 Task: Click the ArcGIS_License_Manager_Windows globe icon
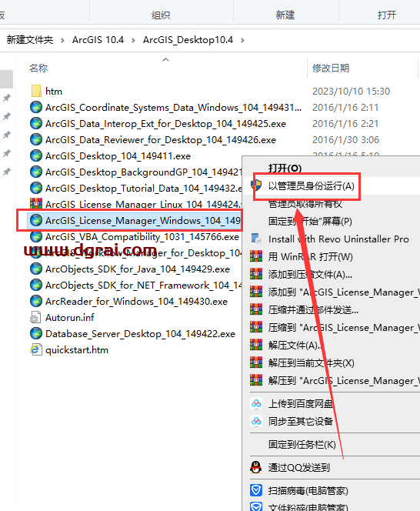click(x=36, y=220)
